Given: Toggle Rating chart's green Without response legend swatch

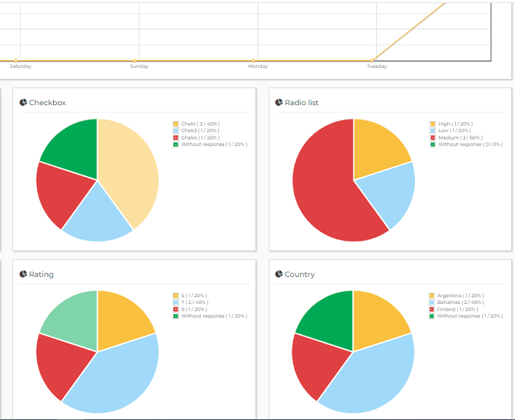Looking at the screenshot, I should click(176, 316).
